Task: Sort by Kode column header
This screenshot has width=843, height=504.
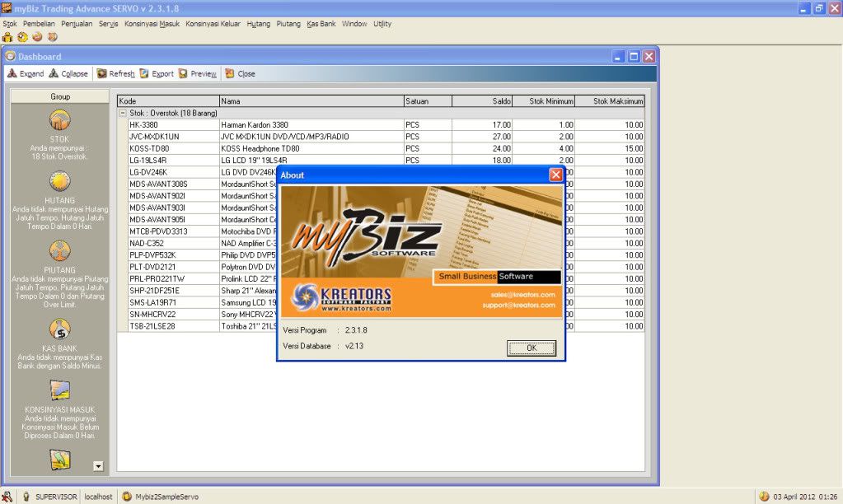Action: click(x=168, y=101)
